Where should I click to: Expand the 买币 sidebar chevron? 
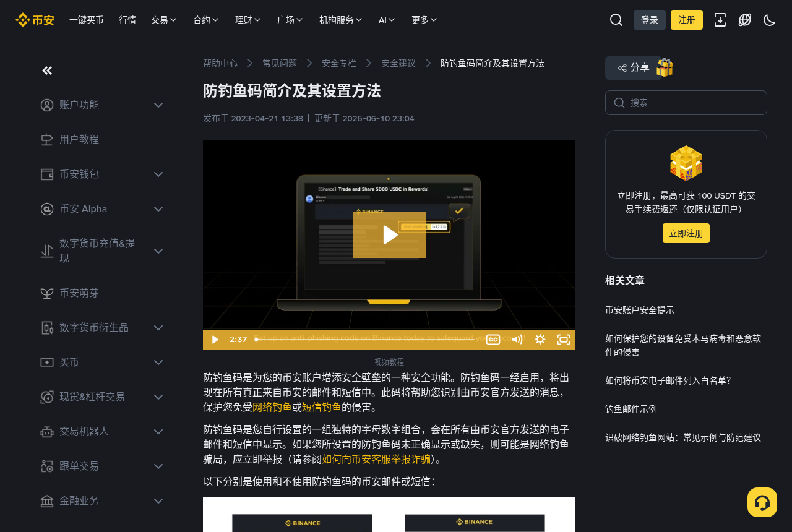click(158, 363)
